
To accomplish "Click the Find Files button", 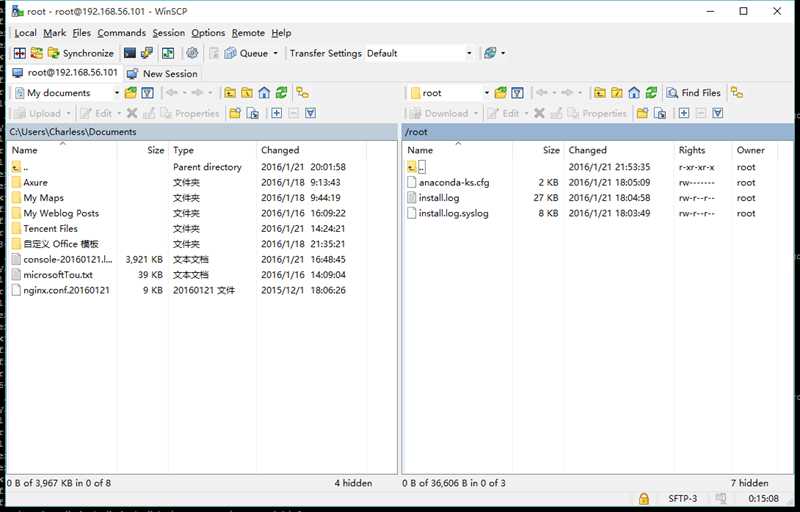I will point(694,93).
